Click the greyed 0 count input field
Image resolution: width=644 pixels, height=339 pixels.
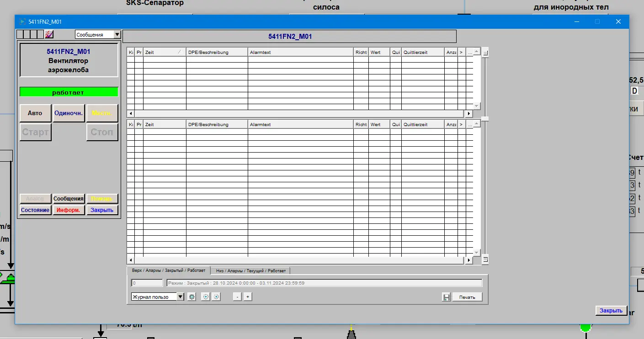147,283
